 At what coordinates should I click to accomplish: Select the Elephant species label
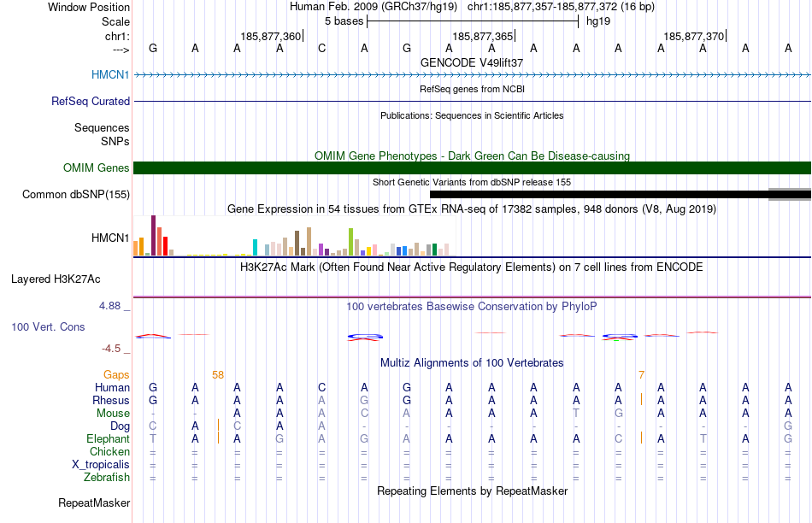click(109, 438)
